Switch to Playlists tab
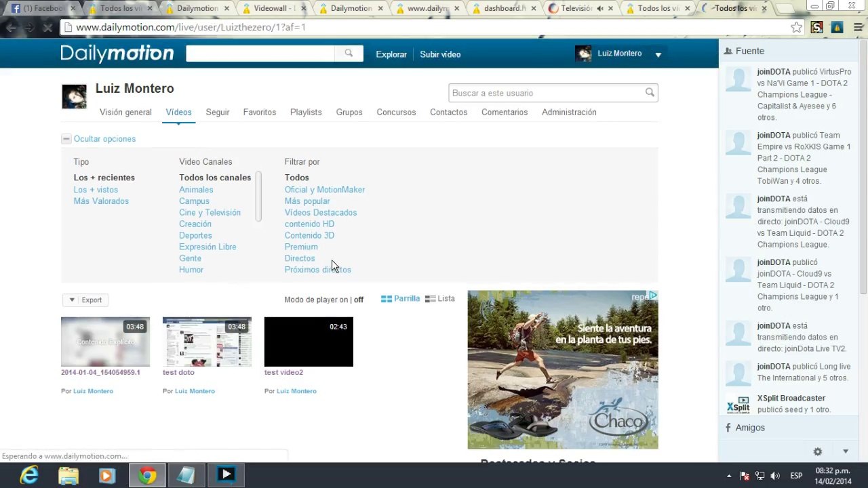 [x=306, y=113]
